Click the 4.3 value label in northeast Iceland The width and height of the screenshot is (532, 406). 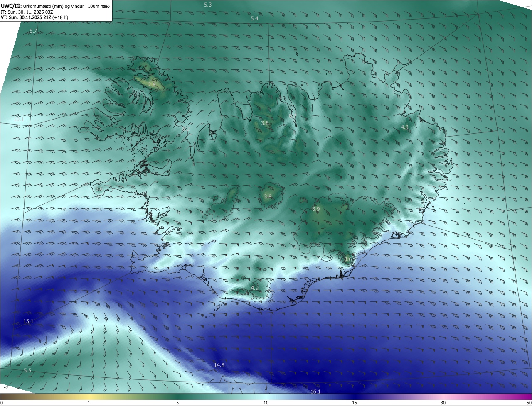click(404, 127)
